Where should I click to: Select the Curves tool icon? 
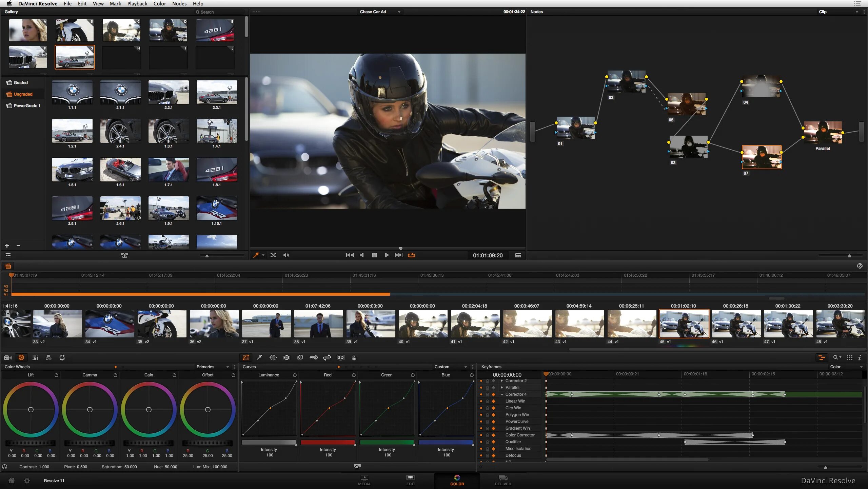tap(247, 357)
